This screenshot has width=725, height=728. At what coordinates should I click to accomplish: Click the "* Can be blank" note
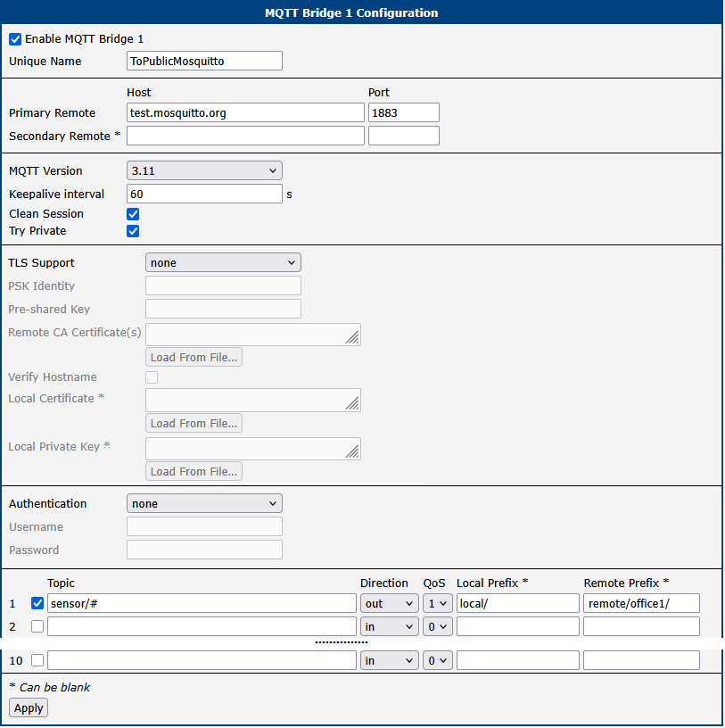click(x=50, y=688)
